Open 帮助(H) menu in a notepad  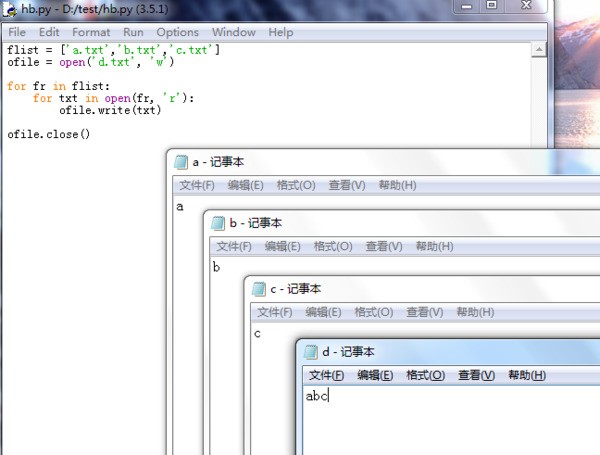(x=398, y=185)
